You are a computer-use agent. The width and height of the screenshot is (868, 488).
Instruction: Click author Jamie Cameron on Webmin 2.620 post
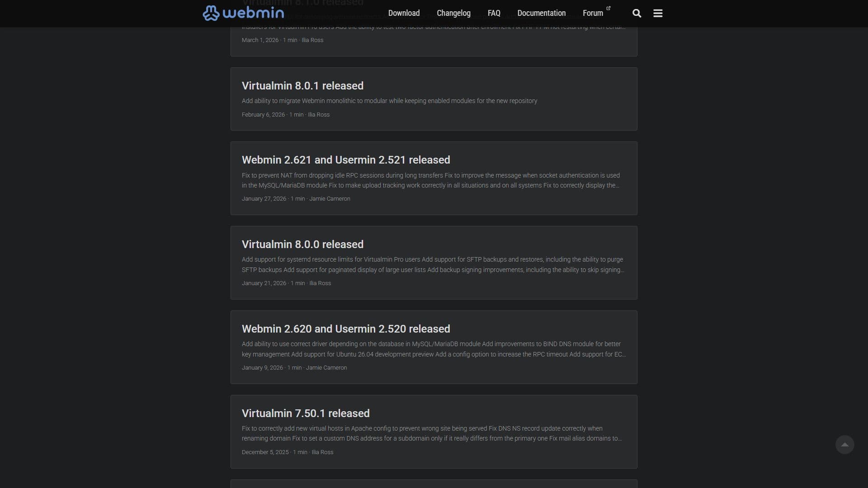pos(326,368)
